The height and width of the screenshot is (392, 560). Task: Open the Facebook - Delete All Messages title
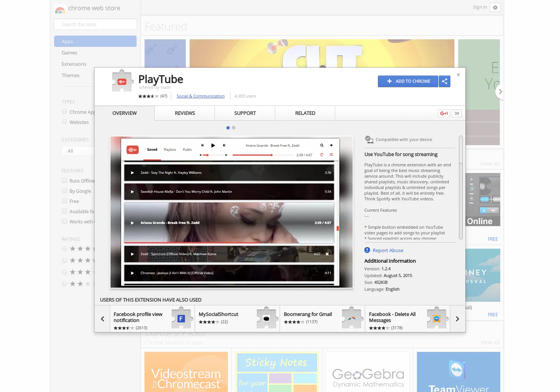(x=392, y=317)
